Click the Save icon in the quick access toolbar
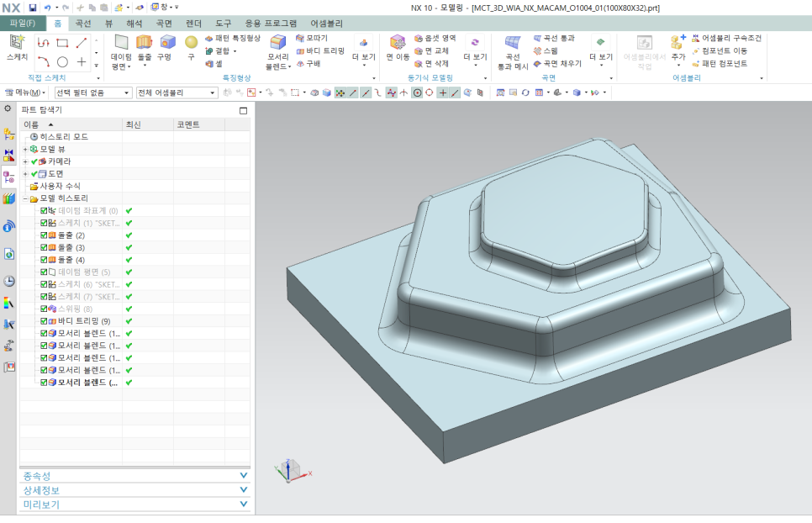This screenshot has width=812, height=523. coord(33,8)
